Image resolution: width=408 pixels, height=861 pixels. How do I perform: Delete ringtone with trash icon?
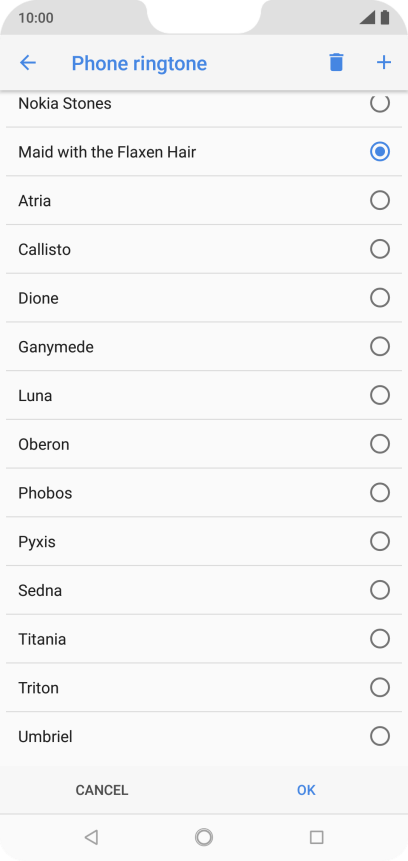pos(336,63)
